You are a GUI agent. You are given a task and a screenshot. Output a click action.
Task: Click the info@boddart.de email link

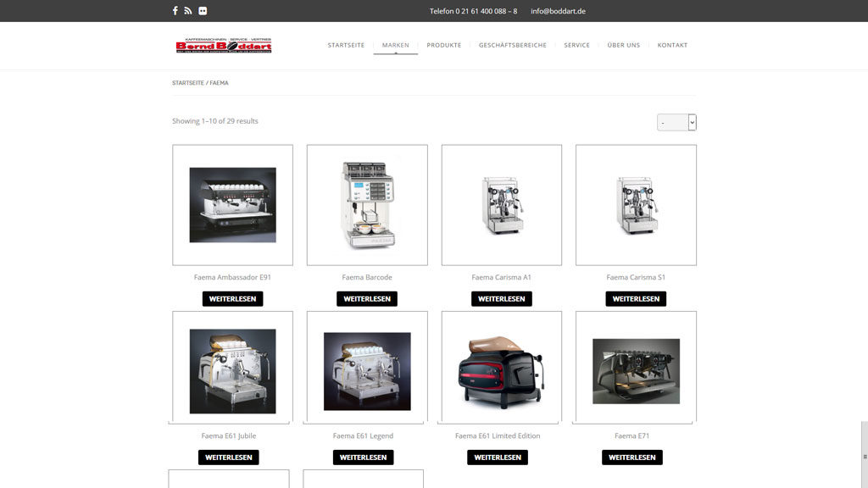pyautogui.click(x=558, y=11)
